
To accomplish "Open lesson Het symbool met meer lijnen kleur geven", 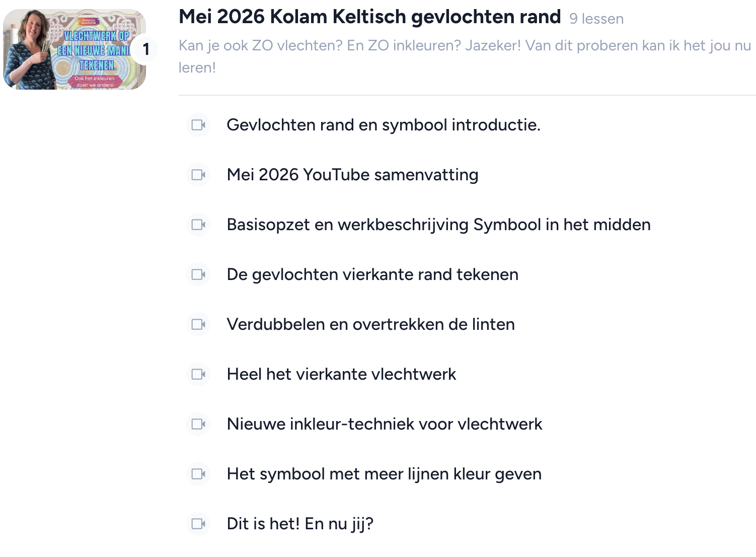I will point(384,474).
